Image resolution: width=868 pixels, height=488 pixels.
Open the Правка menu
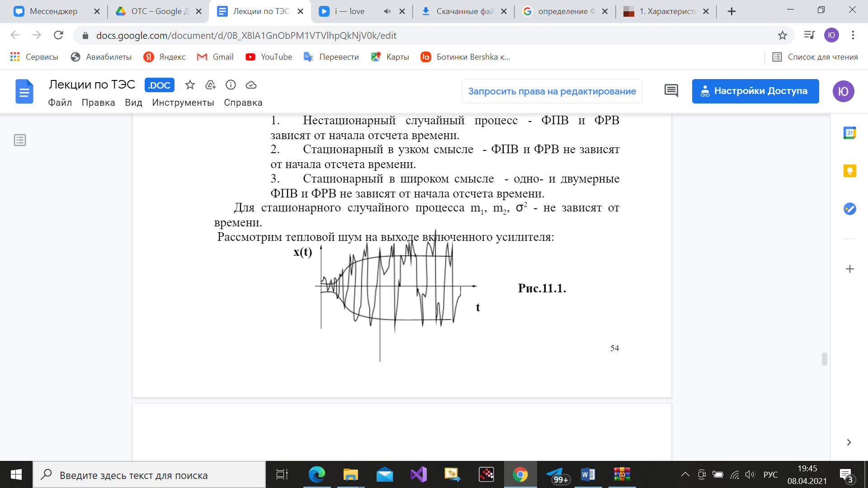pyautogui.click(x=98, y=103)
